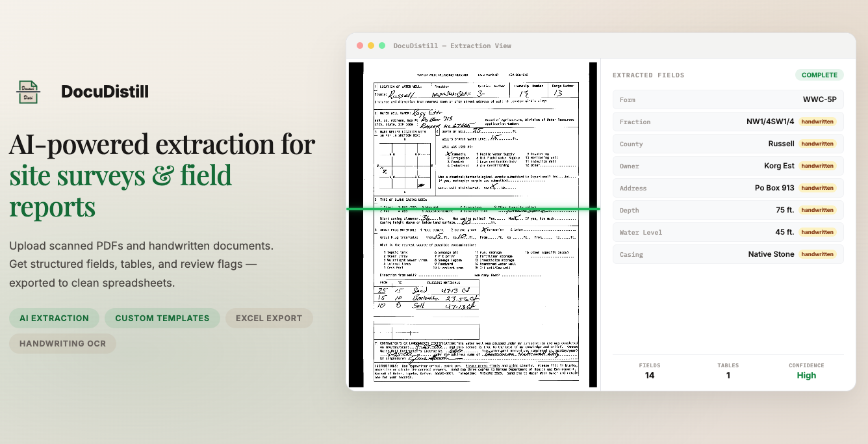The height and width of the screenshot is (444, 868).
Task: Select the County field row Russell
Action: [728, 144]
